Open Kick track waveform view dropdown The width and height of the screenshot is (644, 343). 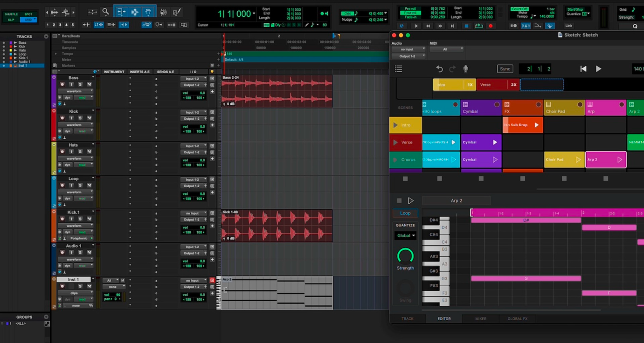(x=76, y=125)
